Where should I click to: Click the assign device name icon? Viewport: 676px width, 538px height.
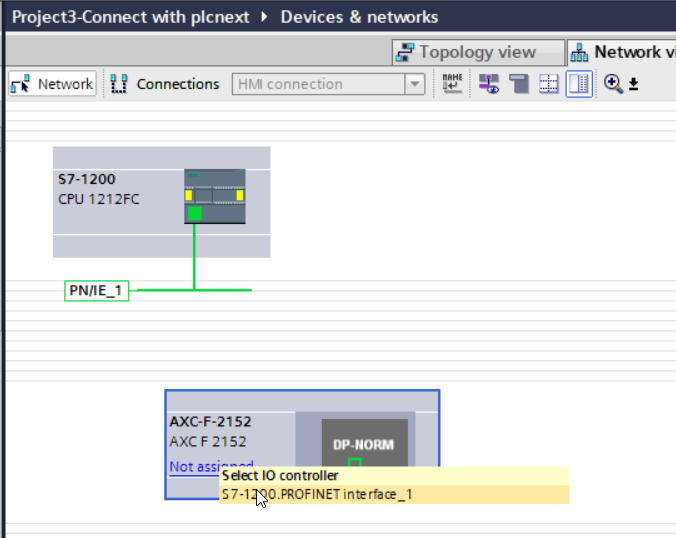[452, 83]
